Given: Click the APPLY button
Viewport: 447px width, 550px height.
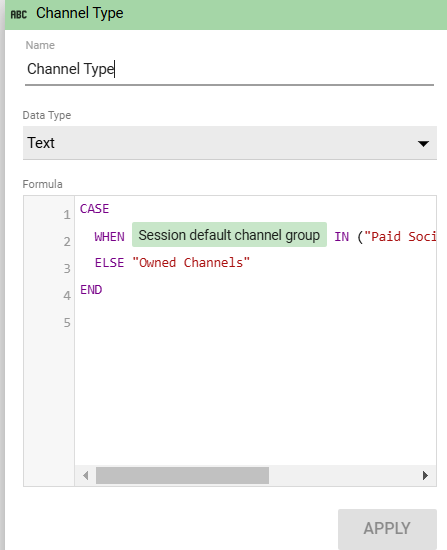Looking at the screenshot, I should click(387, 528).
